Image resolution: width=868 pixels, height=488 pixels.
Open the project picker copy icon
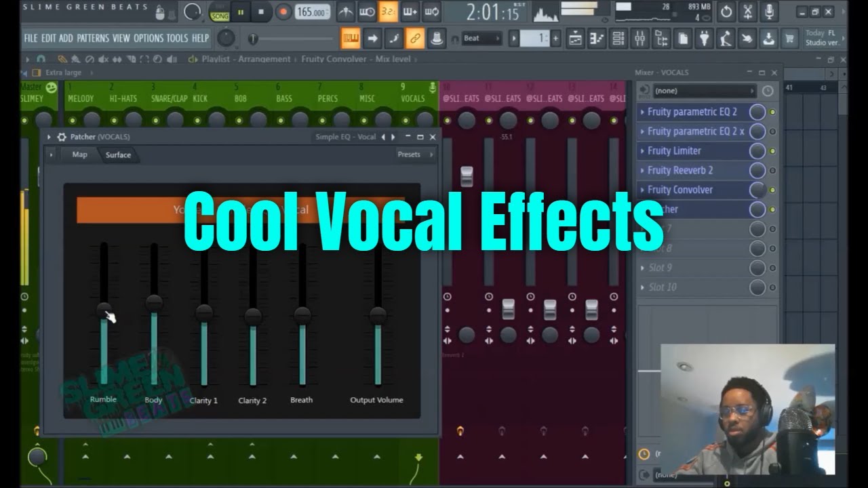pyautogui.click(x=683, y=39)
